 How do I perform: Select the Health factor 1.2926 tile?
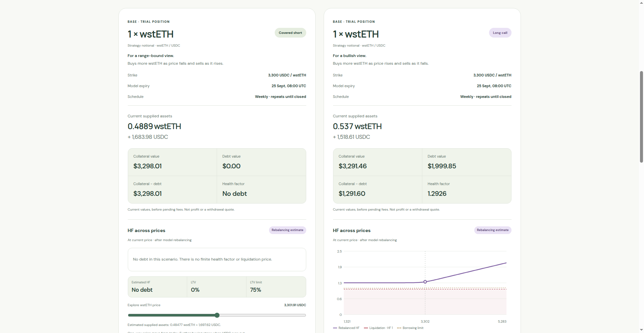pyautogui.click(x=467, y=190)
